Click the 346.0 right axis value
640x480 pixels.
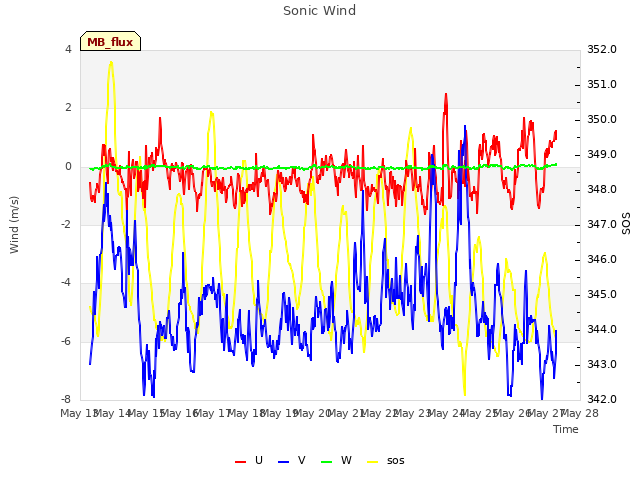tap(602, 259)
